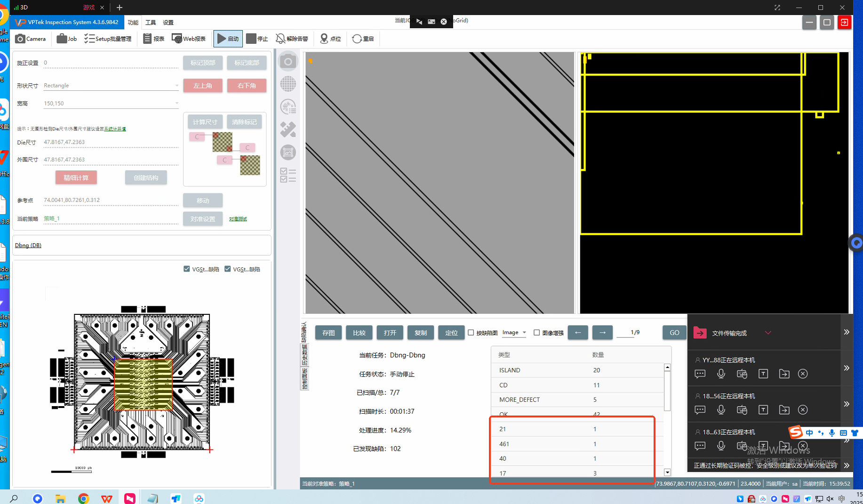Click the GO button

click(674, 332)
